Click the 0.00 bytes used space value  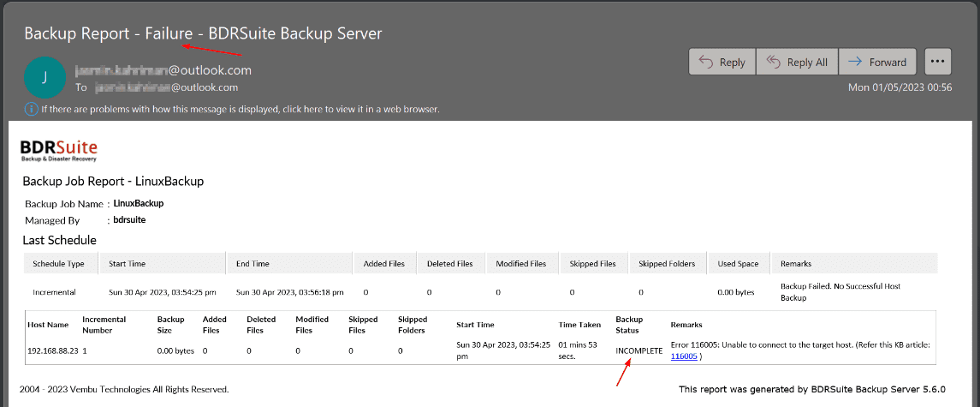coord(736,292)
